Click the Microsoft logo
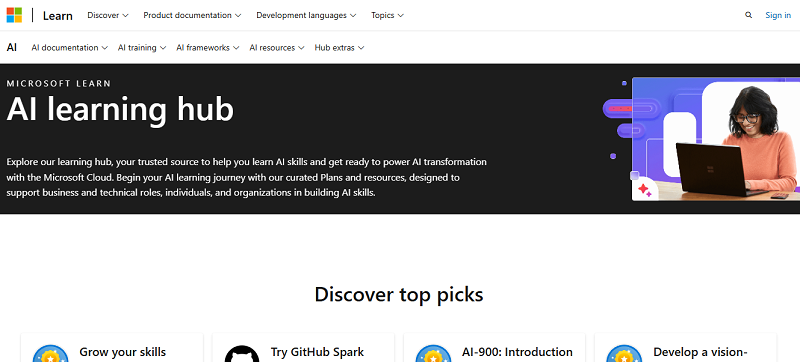Screen dimensions: 800x362 click(14, 15)
